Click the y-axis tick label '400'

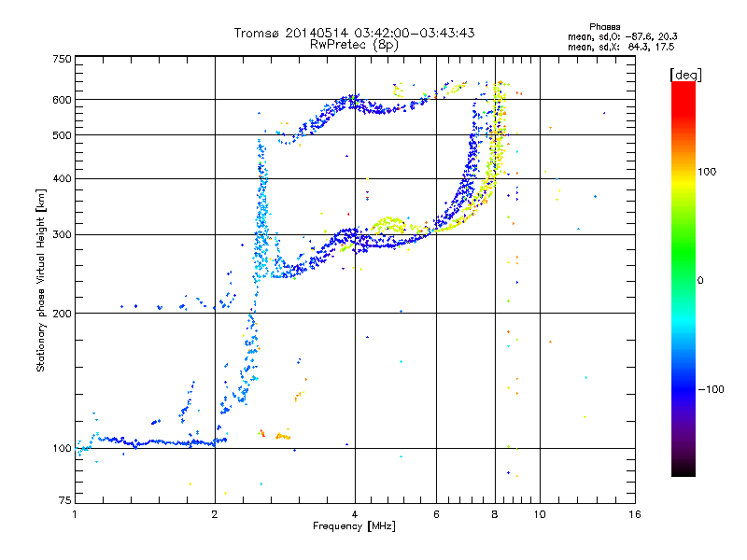pyautogui.click(x=62, y=179)
